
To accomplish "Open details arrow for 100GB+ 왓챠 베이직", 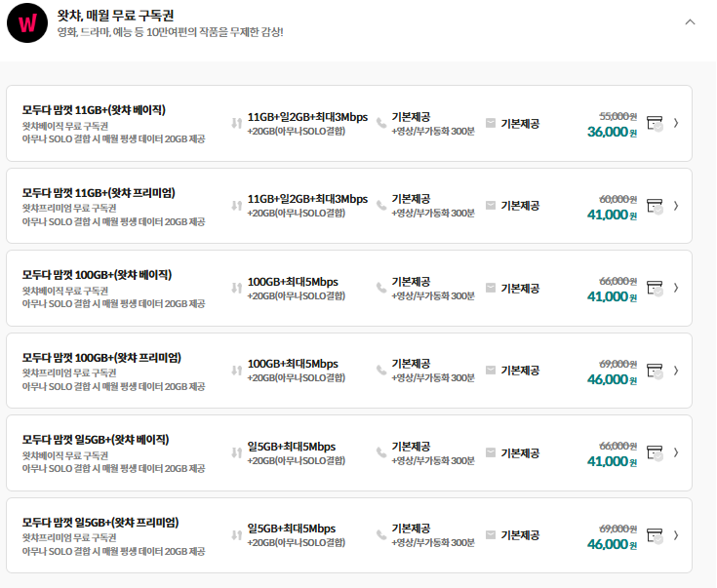I will click(x=676, y=288).
